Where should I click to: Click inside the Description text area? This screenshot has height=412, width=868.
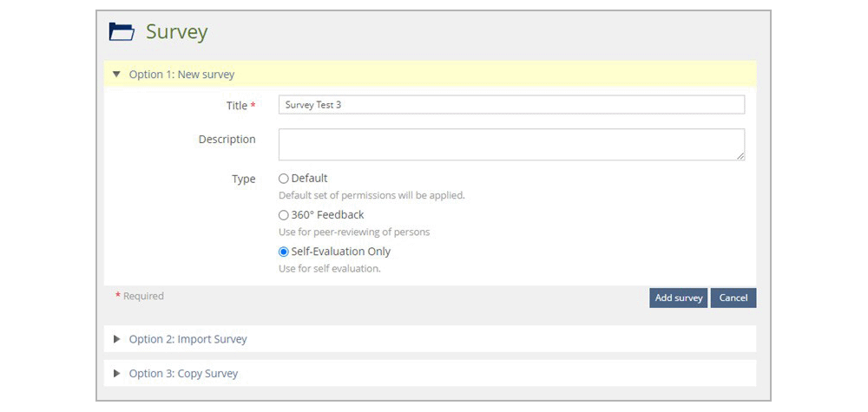(511, 145)
